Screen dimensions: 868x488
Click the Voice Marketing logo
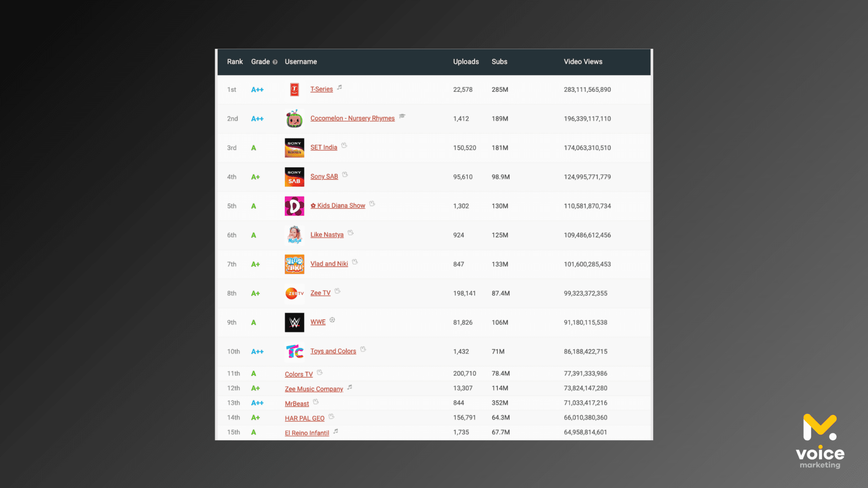pyautogui.click(x=820, y=441)
